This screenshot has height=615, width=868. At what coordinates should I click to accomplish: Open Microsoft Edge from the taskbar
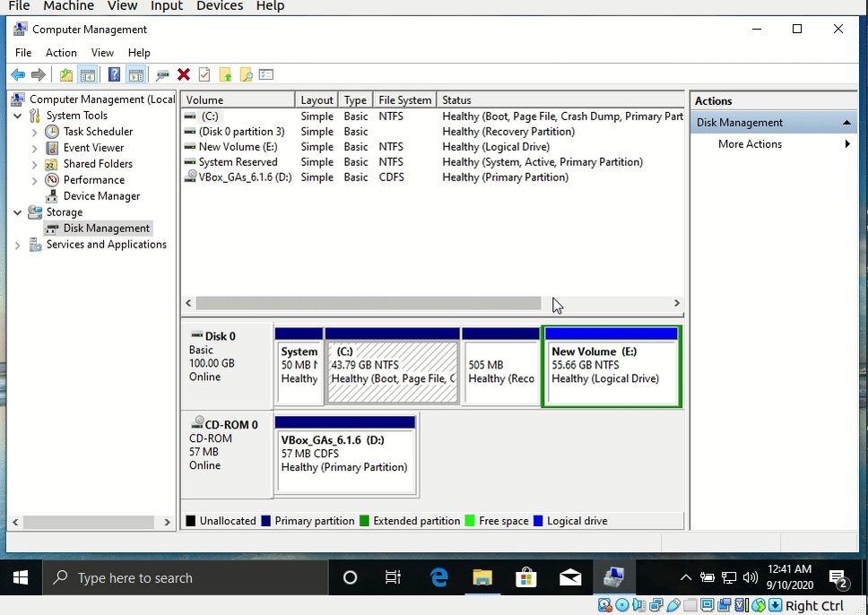[439, 578]
